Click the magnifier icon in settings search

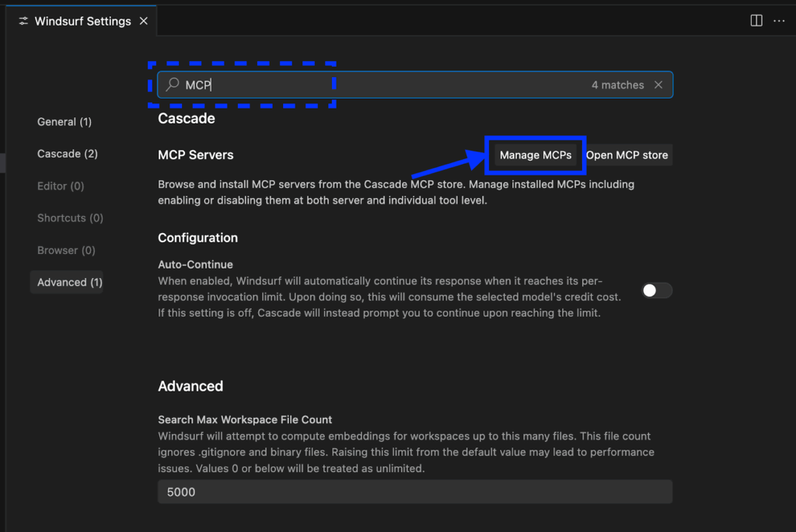click(x=173, y=85)
